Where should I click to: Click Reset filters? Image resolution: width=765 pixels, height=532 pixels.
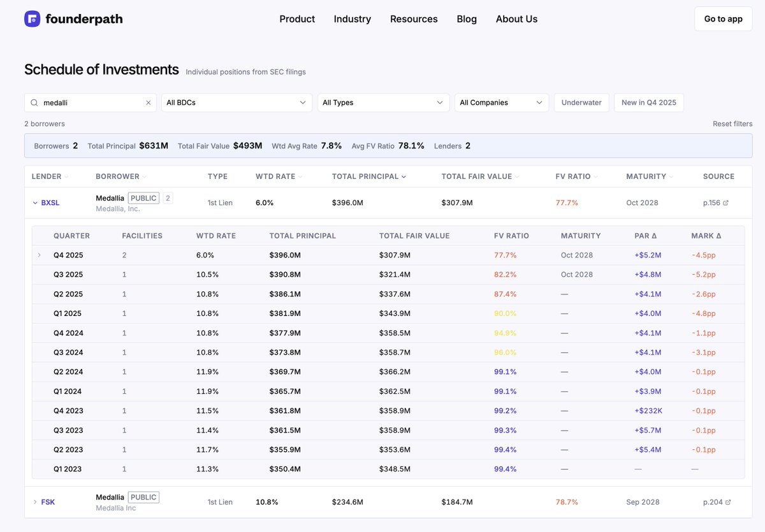[x=732, y=124]
